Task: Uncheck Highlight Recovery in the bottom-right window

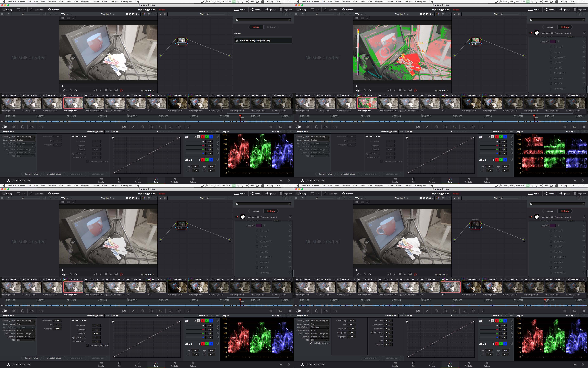Action: tap(311, 343)
